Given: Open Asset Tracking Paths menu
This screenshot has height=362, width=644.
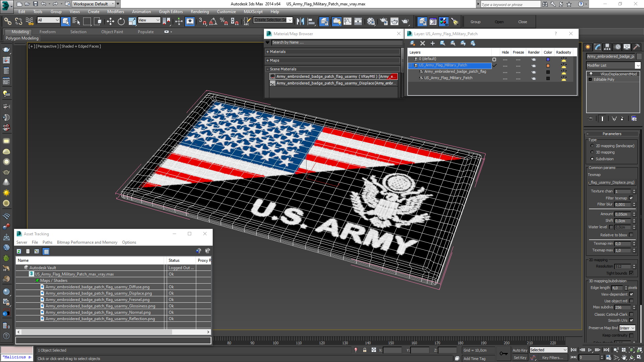Looking at the screenshot, I should pos(47,242).
